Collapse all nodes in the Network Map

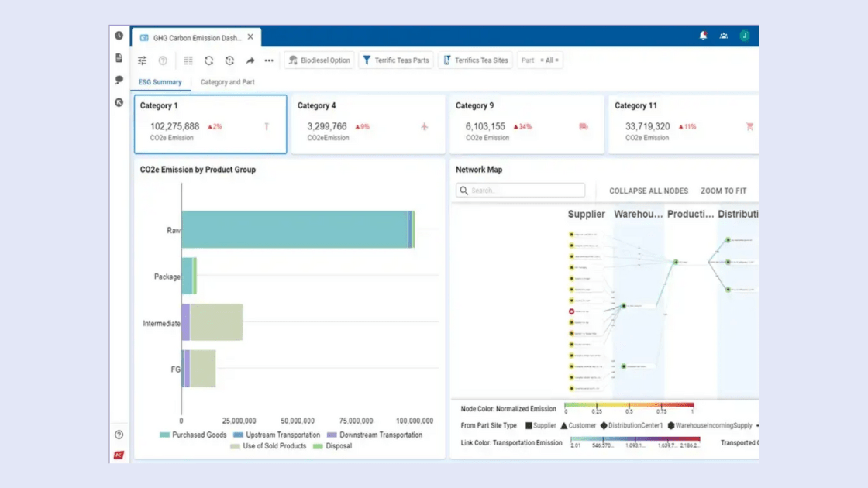(648, 191)
